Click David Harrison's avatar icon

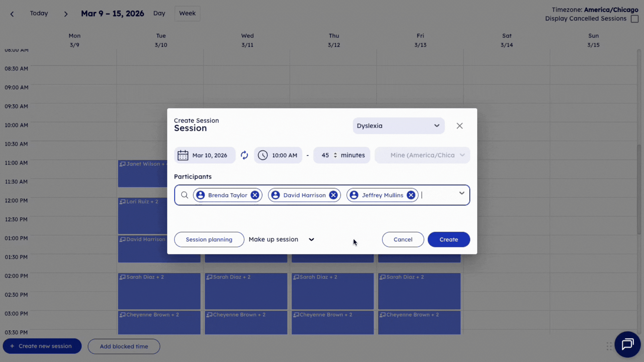pos(275,195)
